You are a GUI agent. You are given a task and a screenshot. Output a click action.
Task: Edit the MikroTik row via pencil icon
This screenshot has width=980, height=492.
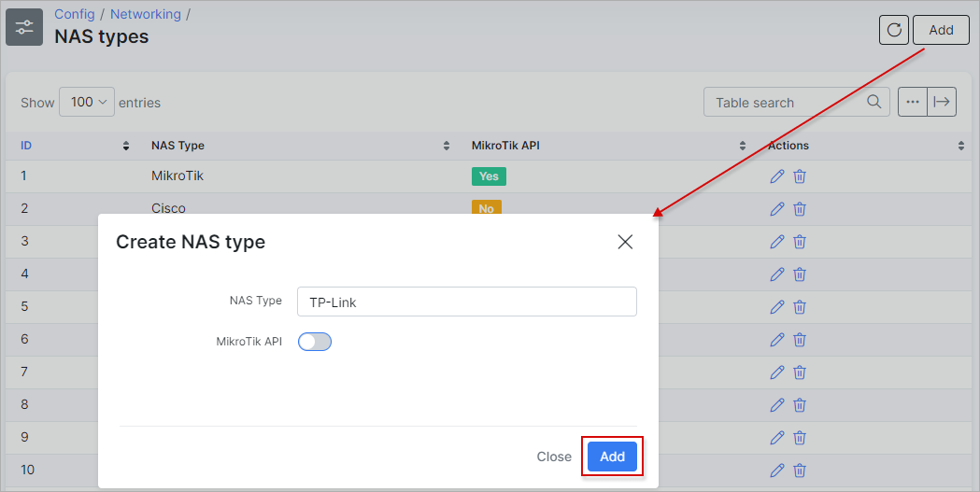[777, 176]
